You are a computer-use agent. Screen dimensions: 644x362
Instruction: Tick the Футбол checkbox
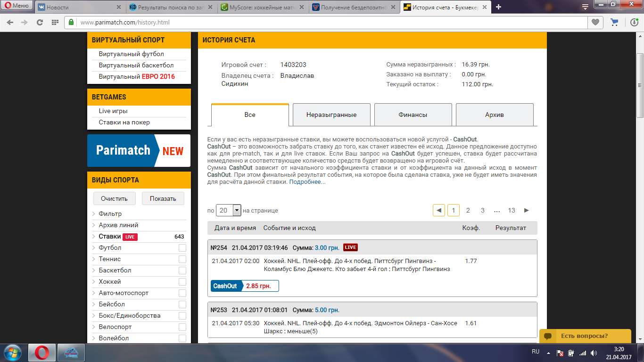tap(182, 248)
